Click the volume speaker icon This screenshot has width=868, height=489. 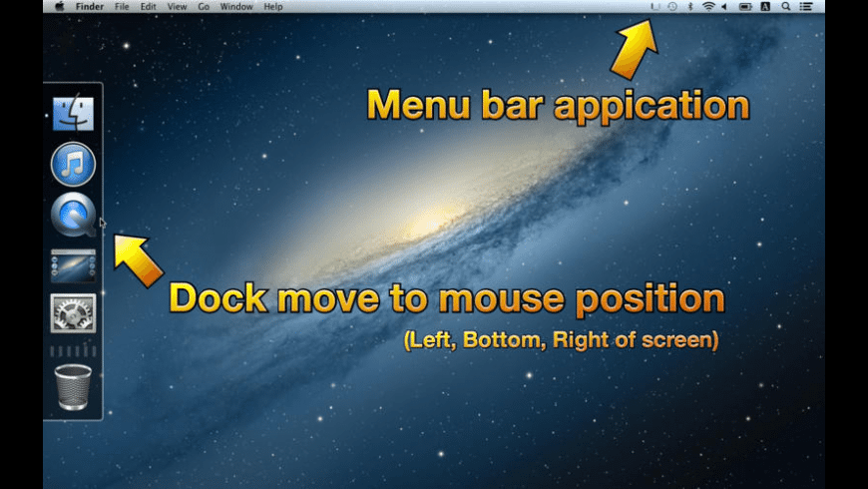[724, 7]
